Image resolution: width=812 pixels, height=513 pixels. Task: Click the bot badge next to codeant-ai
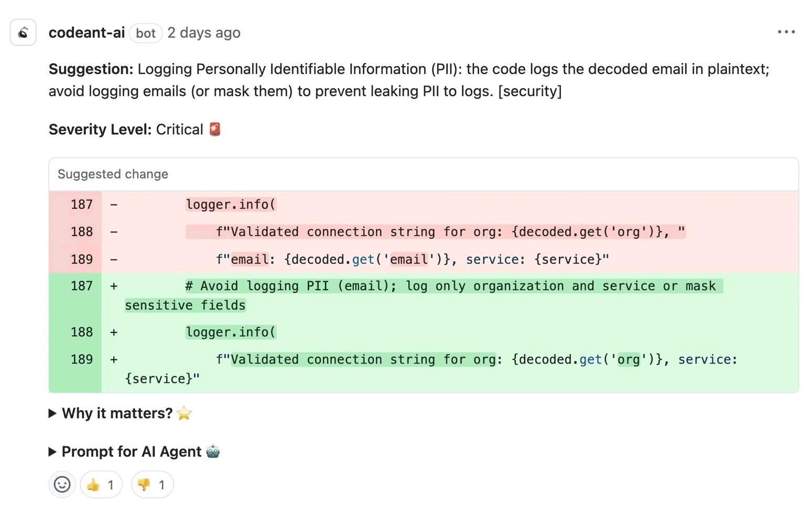(x=145, y=33)
